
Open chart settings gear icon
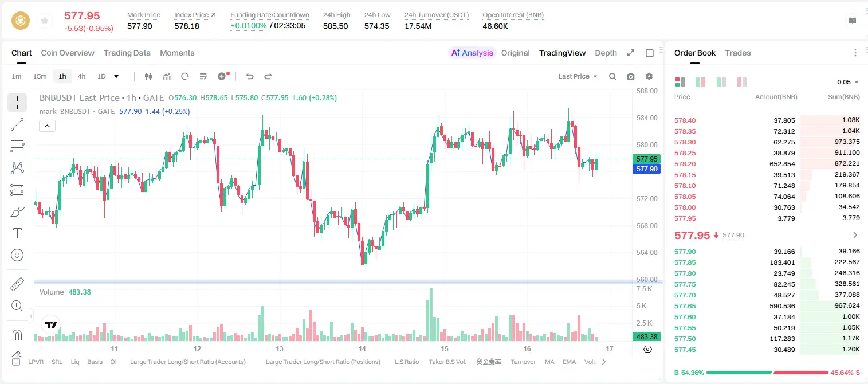[x=649, y=76]
